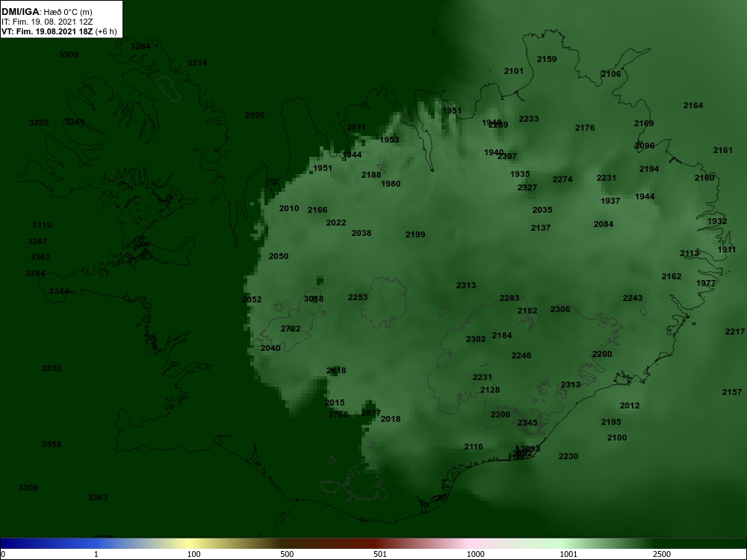Select the map value 2283
This screenshot has height=560, width=747.
click(x=509, y=298)
